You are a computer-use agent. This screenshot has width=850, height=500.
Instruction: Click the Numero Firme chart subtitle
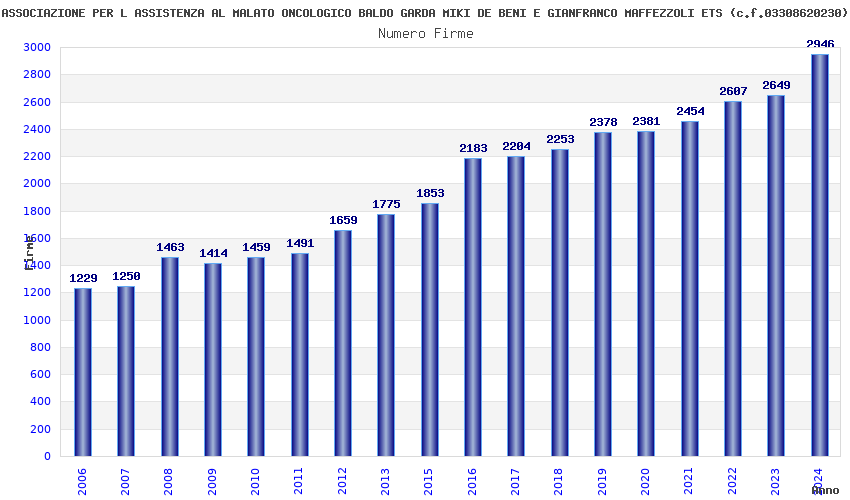[x=426, y=34]
